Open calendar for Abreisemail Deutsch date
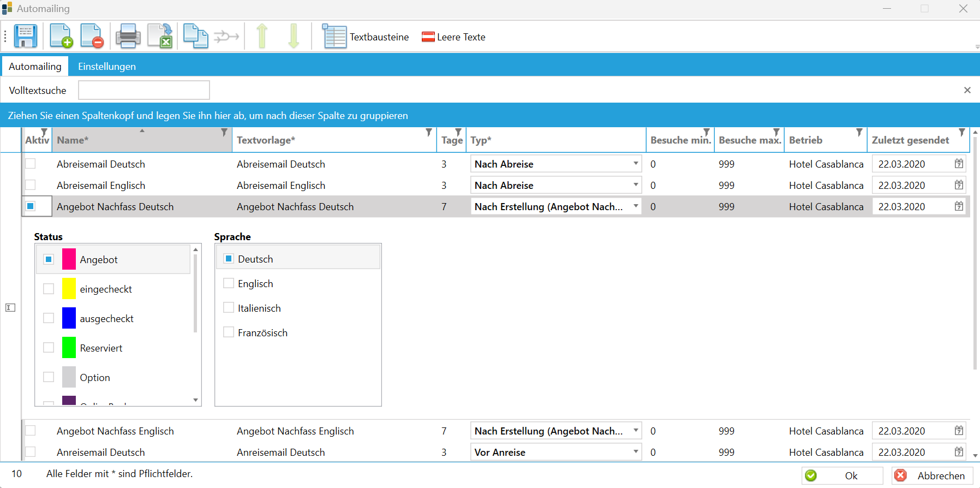 [959, 164]
